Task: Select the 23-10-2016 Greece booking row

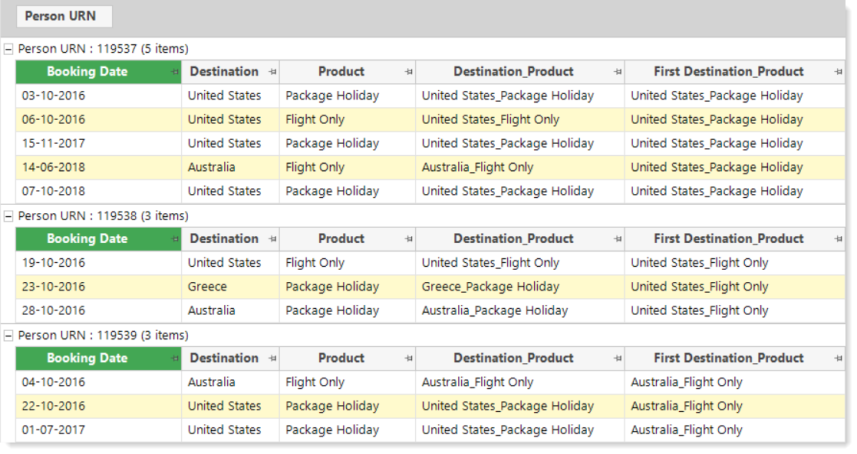Action: click(x=430, y=287)
